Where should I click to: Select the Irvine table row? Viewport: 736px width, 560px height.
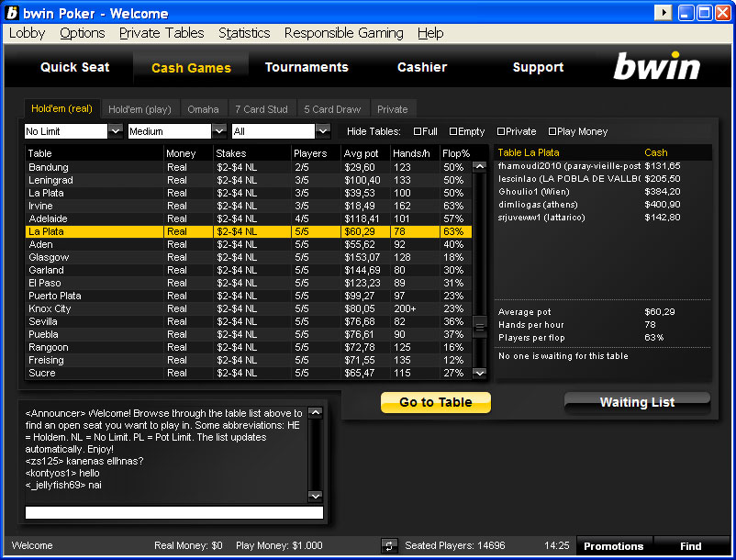pyautogui.click(x=249, y=206)
